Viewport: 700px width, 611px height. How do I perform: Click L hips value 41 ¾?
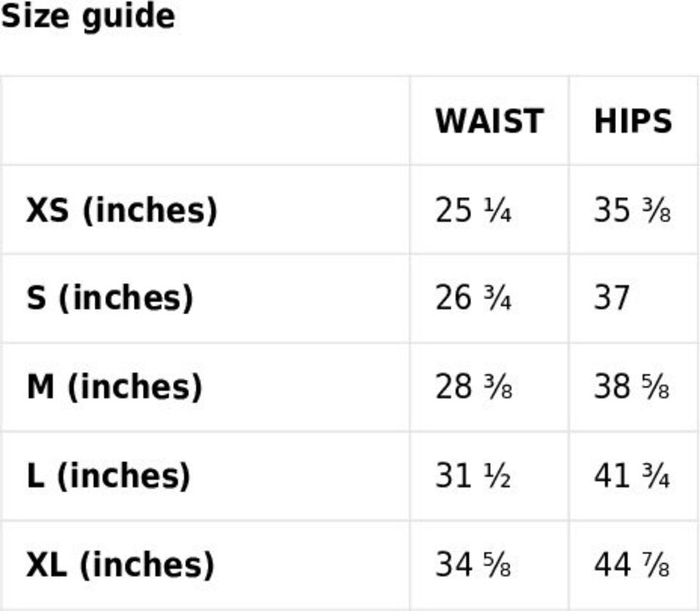click(x=631, y=476)
